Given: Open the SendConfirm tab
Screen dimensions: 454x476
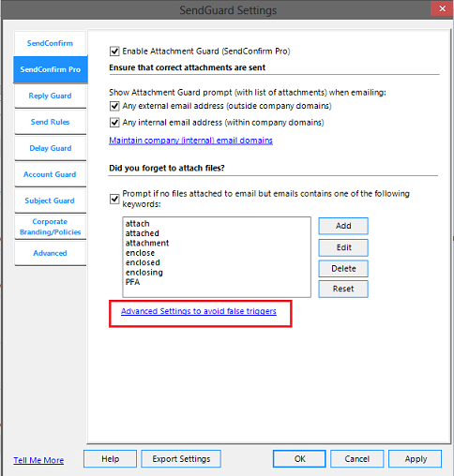Looking at the screenshot, I should tap(50, 43).
